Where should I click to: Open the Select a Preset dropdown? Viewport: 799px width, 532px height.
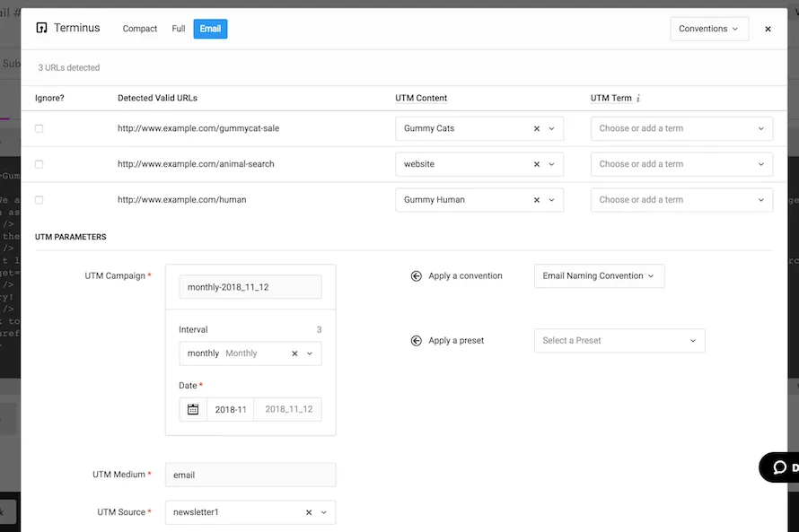point(619,341)
